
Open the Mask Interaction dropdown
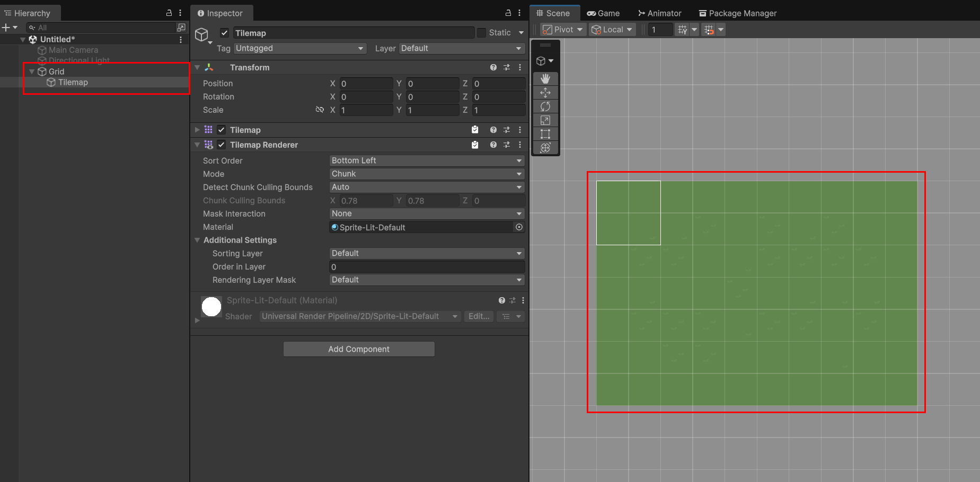tap(427, 213)
